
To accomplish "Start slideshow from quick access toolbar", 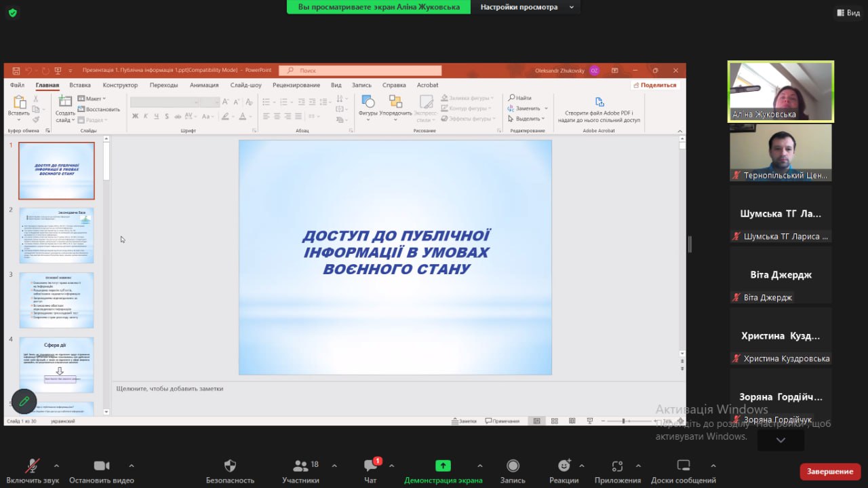I will point(58,70).
